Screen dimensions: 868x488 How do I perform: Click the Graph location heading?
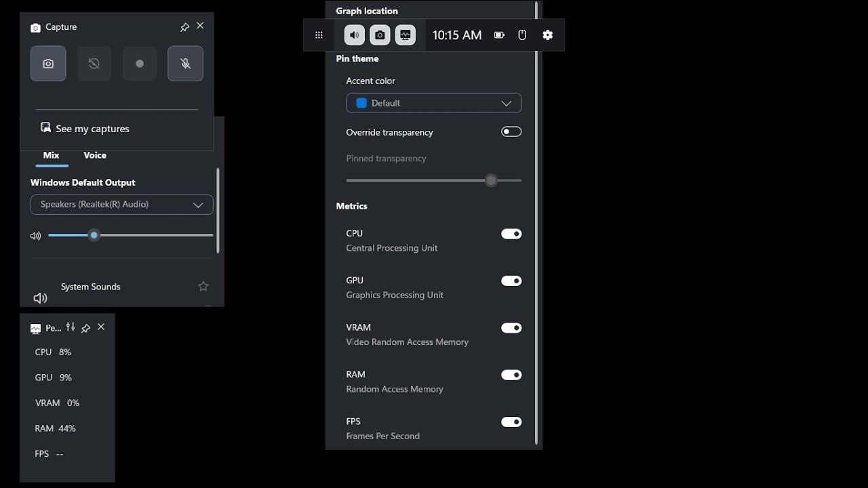[x=367, y=11]
